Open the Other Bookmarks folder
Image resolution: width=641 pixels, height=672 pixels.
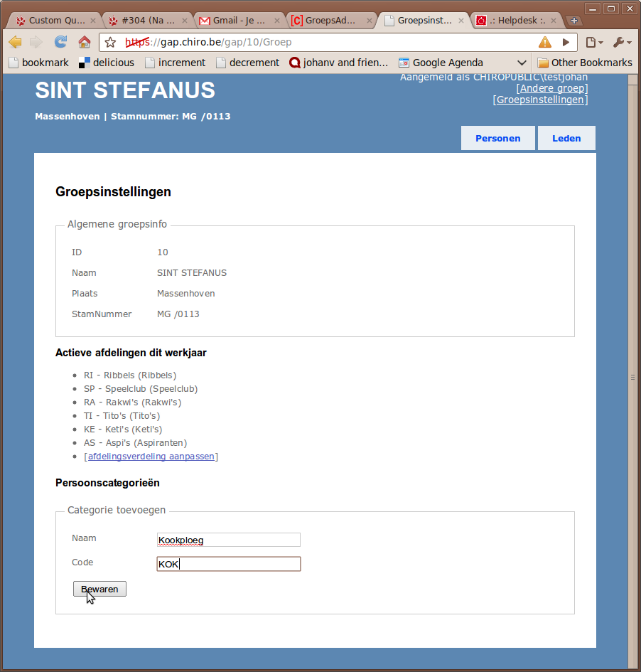coord(584,63)
